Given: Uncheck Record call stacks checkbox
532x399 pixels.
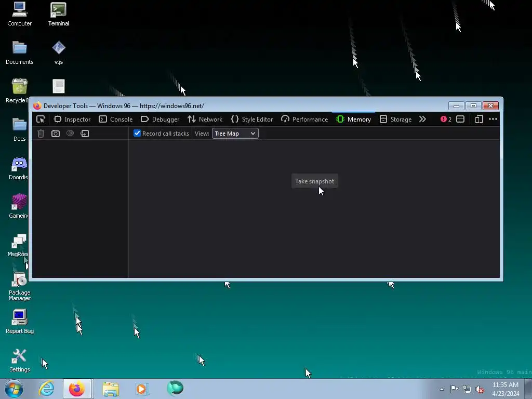Looking at the screenshot, I should 137,134.
